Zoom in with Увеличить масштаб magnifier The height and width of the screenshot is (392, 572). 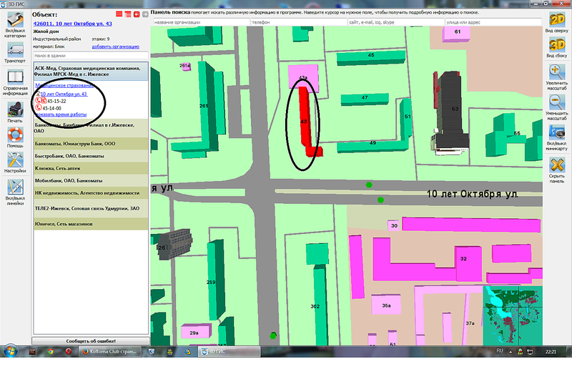click(x=557, y=72)
